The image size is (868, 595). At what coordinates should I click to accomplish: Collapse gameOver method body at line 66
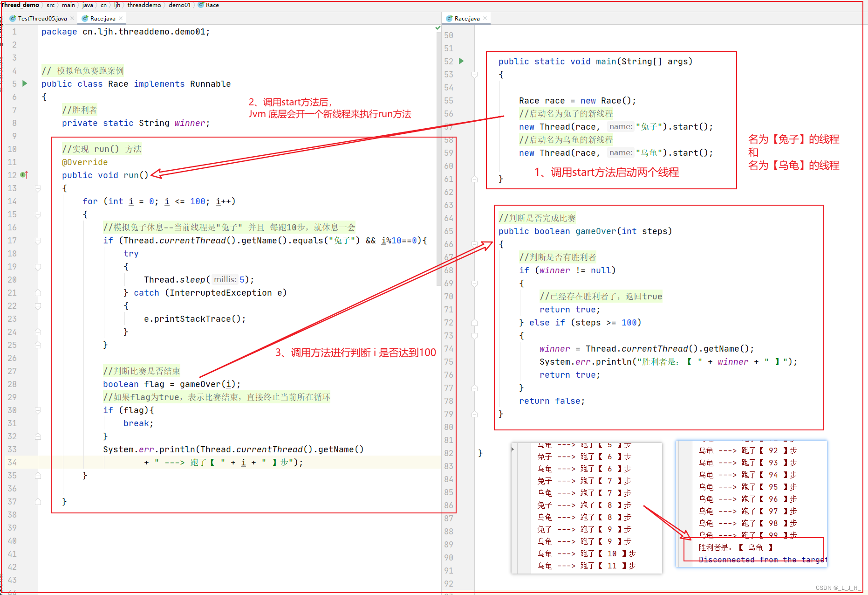[x=474, y=244]
